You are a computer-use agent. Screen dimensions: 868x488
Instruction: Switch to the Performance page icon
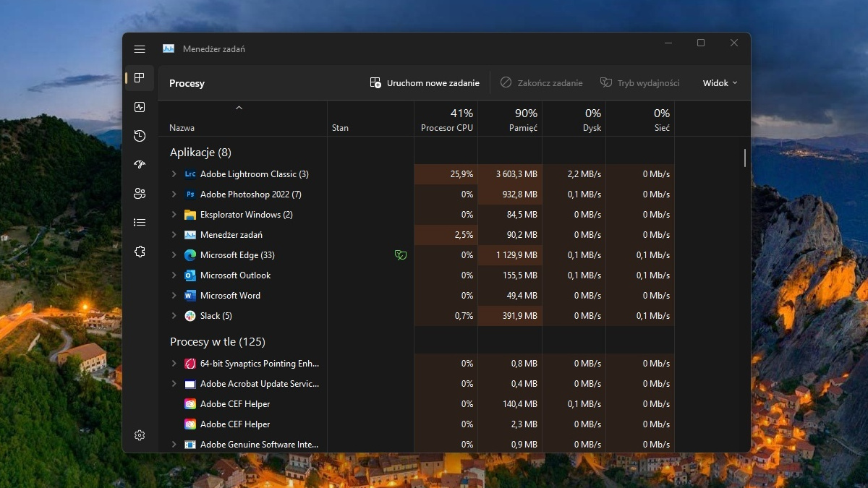tap(140, 107)
